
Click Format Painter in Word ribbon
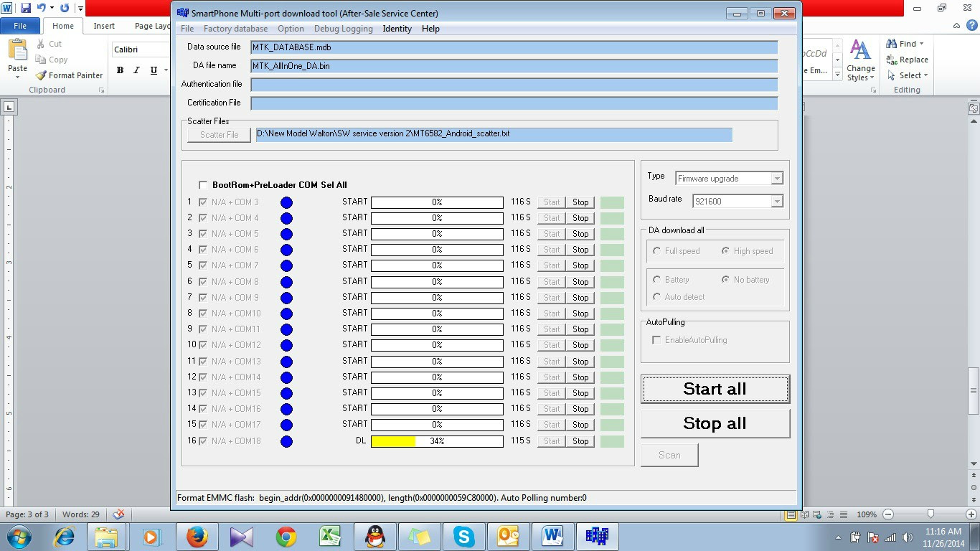tap(70, 75)
